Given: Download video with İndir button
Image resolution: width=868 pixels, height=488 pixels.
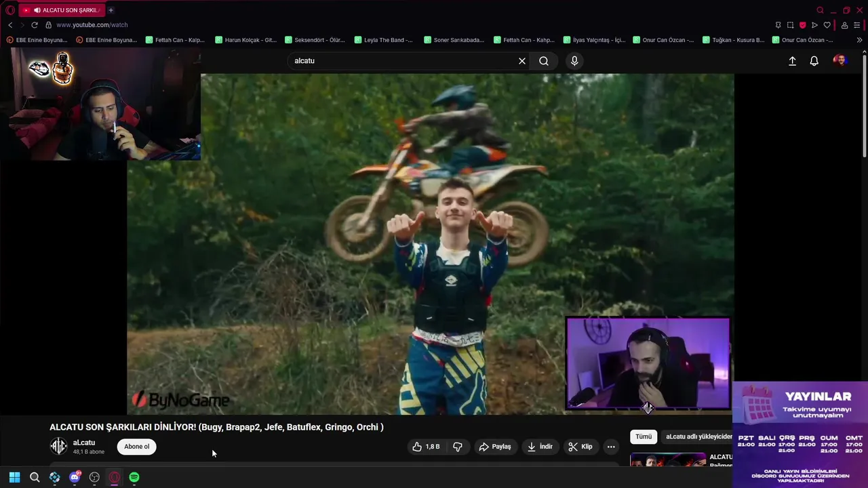Looking at the screenshot, I should 540,447.
